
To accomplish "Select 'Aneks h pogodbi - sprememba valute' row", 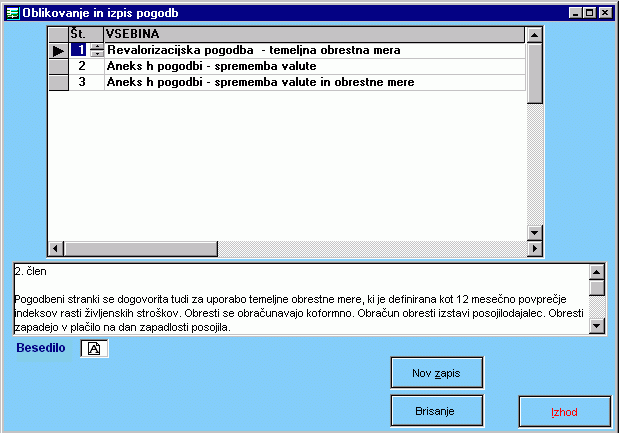I will (x=315, y=66).
